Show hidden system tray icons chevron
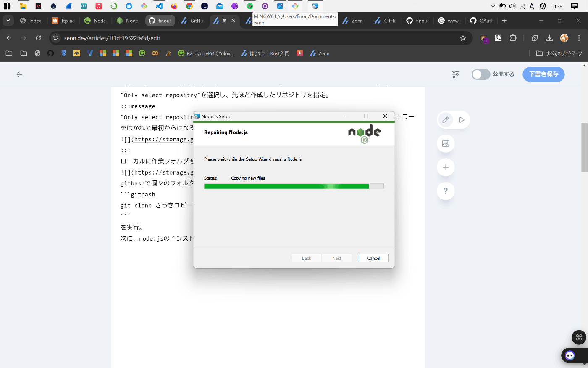 point(493,6)
